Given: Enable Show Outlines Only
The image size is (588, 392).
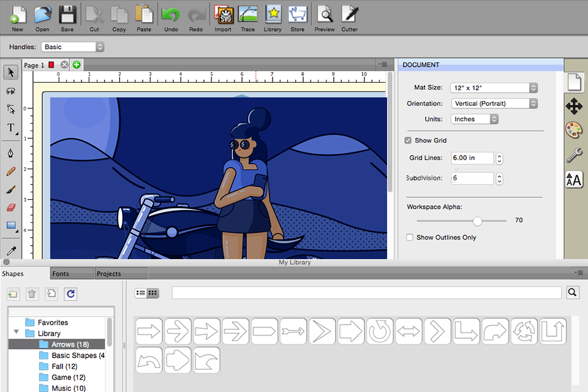Looking at the screenshot, I should pos(410,237).
